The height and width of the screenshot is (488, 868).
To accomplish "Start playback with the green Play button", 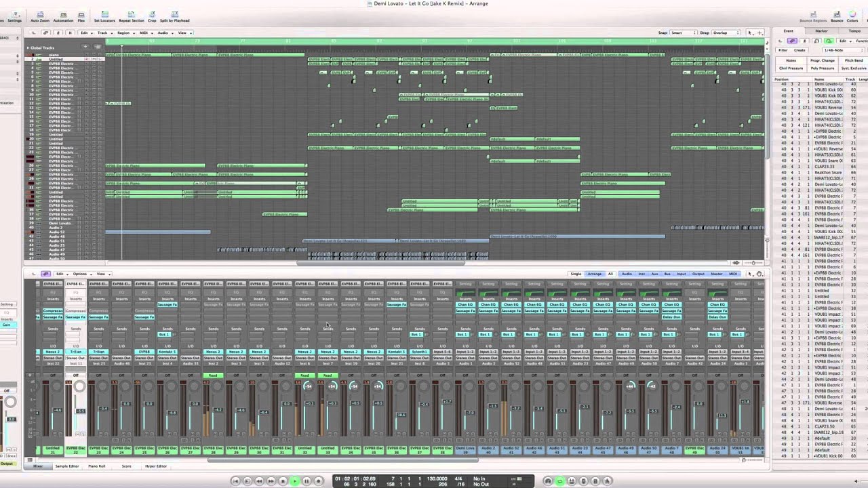I will click(x=295, y=481).
